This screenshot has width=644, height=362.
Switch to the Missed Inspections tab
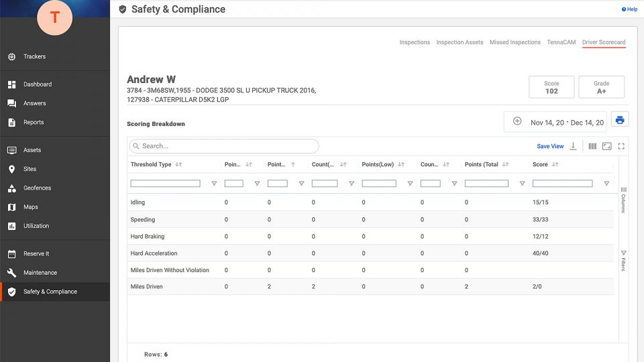coord(515,42)
